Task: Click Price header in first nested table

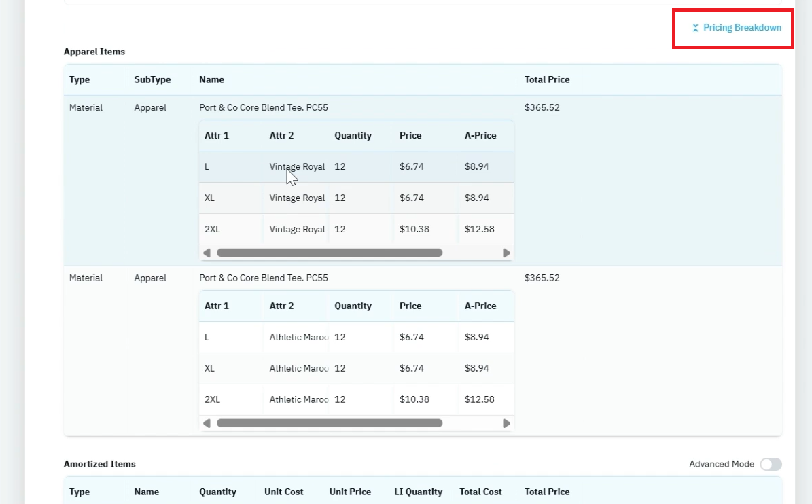Action: 410,136
